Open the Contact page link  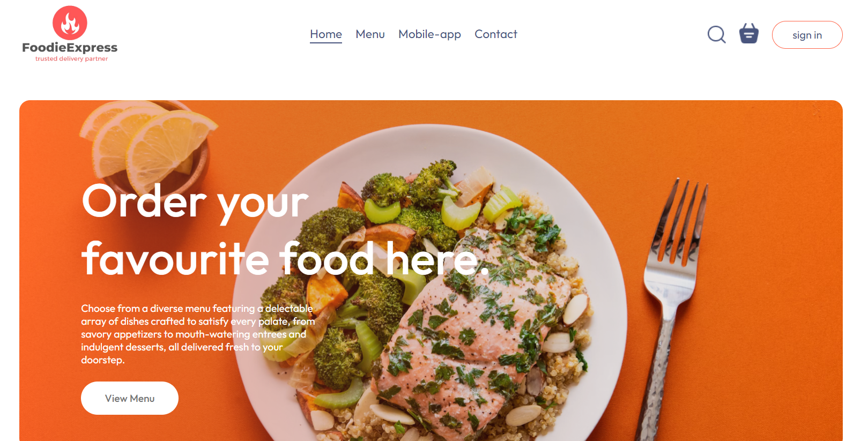pyautogui.click(x=496, y=34)
